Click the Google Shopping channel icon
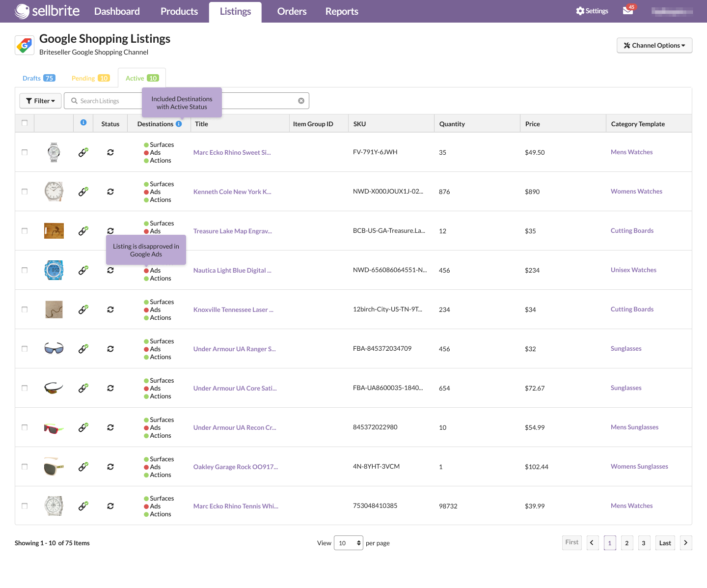 coord(25,45)
